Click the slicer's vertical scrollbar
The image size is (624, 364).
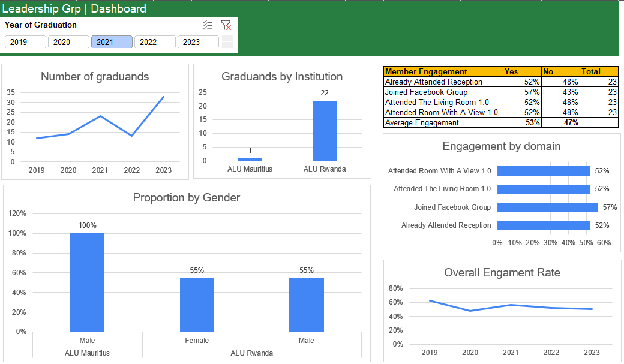point(227,42)
